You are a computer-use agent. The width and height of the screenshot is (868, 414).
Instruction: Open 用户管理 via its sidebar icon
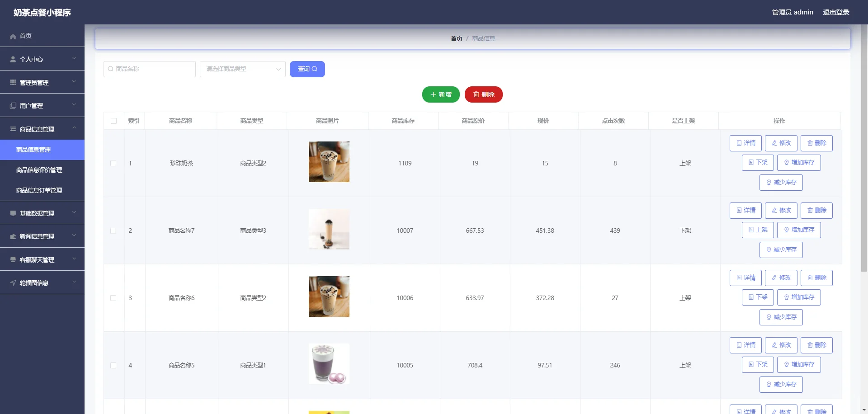13,105
